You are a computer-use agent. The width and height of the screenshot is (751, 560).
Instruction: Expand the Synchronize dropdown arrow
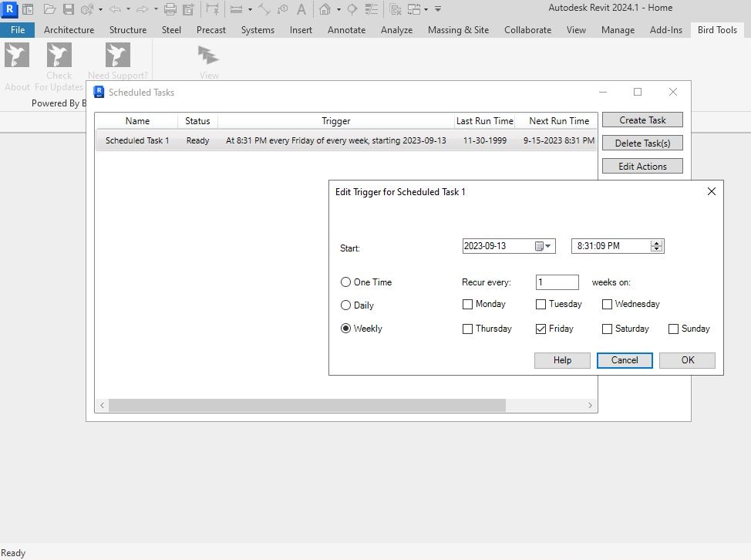[100, 9]
